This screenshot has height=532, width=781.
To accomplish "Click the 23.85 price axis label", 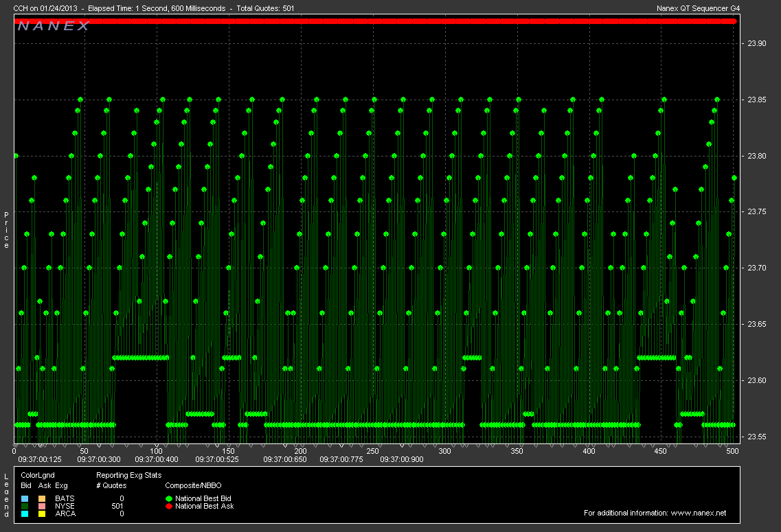I will pyautogui.click(x=757, y=100).
